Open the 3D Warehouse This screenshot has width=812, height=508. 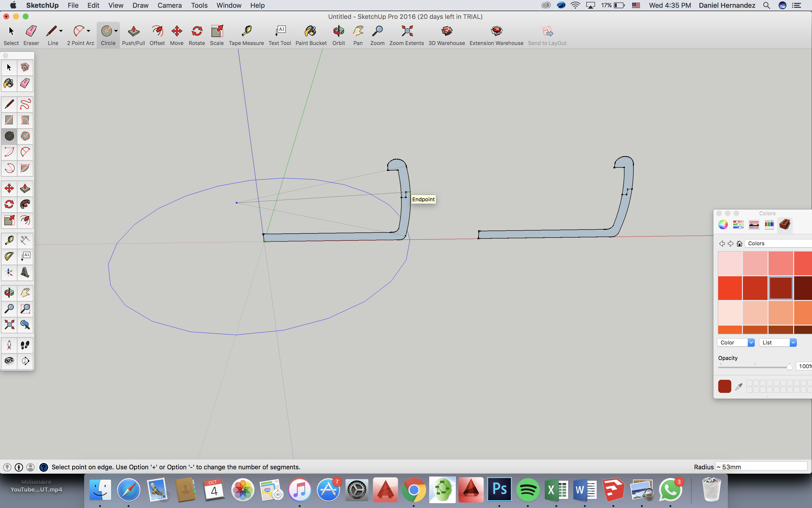point(447,35)
